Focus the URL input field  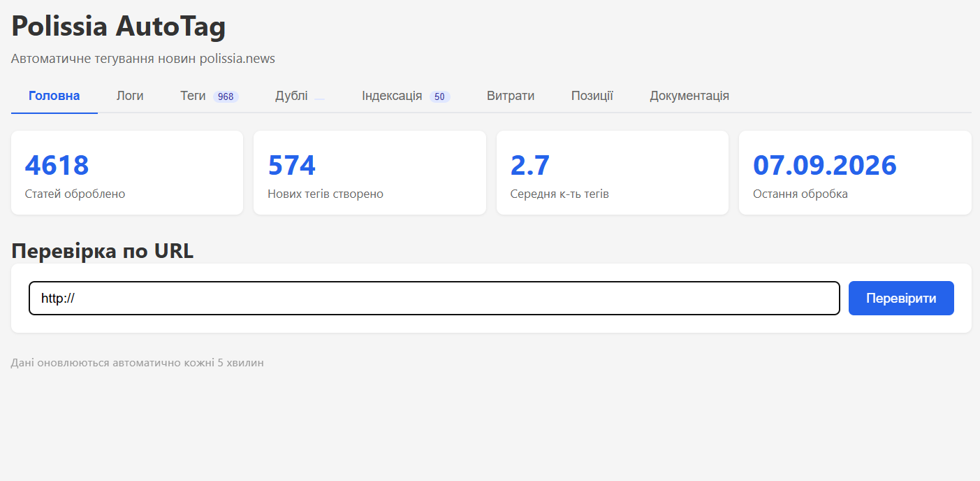tap(434, 299)
